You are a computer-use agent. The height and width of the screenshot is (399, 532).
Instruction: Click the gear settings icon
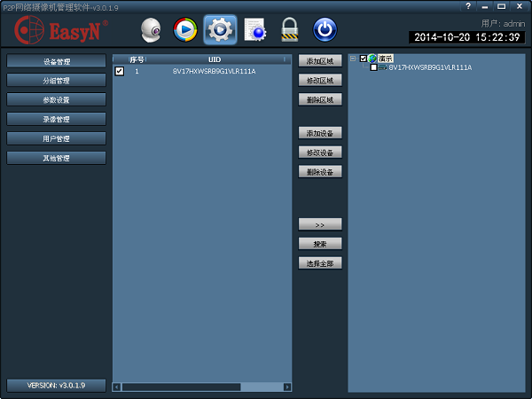(220, 30)
